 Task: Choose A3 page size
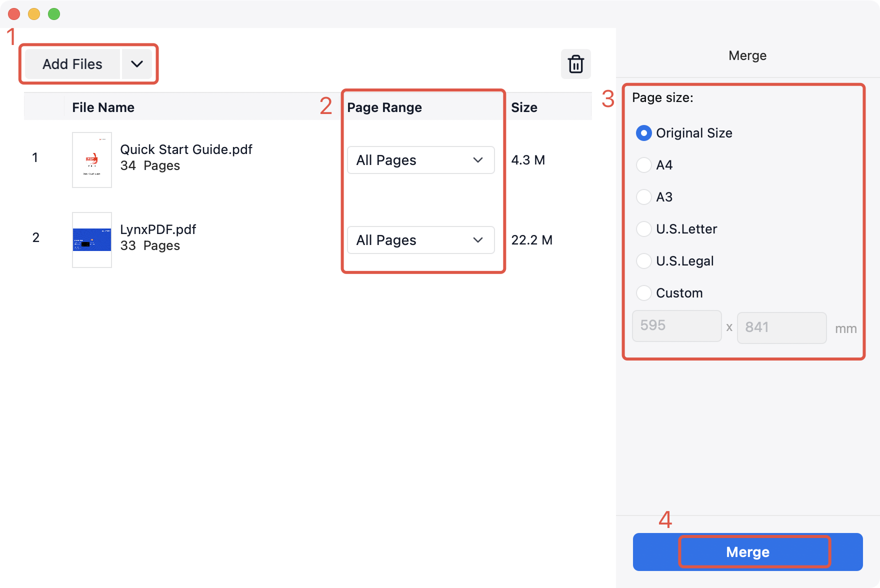click(x=644, y=197)
